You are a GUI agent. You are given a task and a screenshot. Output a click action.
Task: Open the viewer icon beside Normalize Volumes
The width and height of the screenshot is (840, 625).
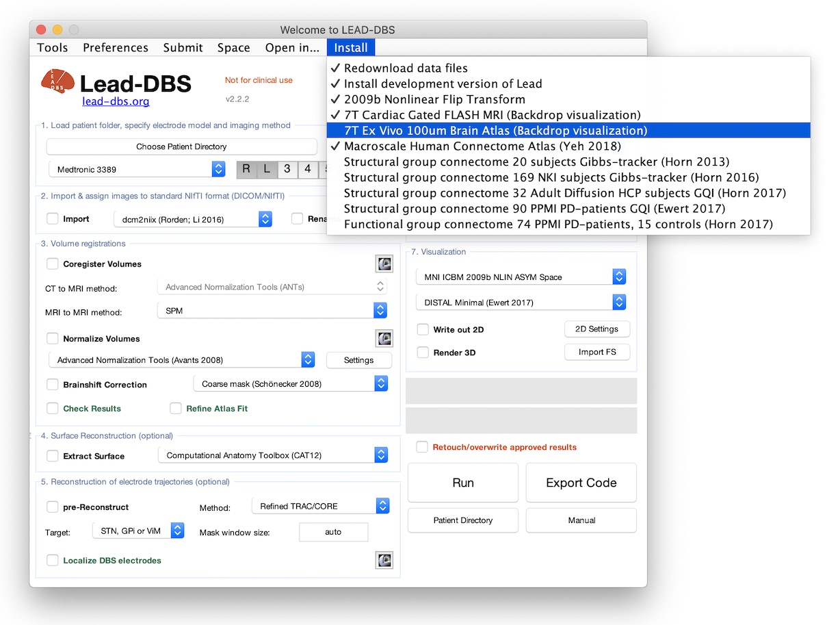(x=384, y=338)
